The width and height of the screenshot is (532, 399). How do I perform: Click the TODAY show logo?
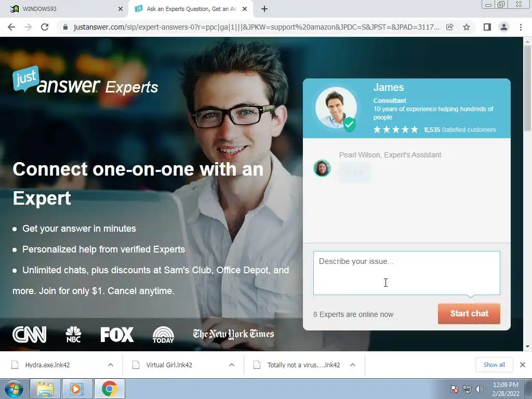coord(163,335)
